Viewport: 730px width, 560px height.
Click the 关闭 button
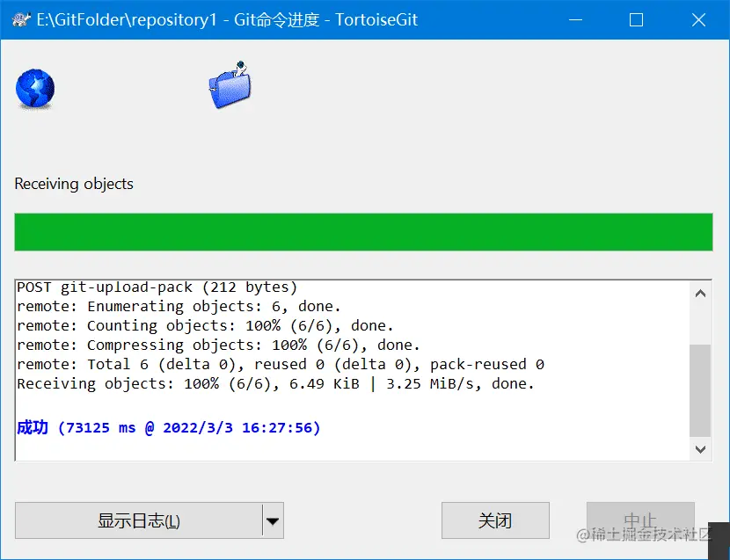pyautogui.click(x=495, y=520)
